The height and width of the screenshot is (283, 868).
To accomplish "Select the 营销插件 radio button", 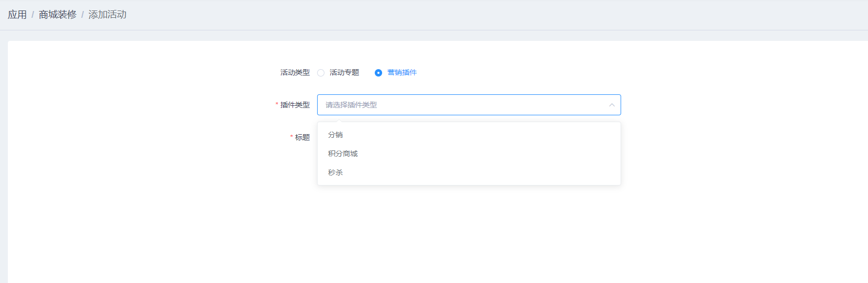I will pyautogui.click(x=378, y=73).
